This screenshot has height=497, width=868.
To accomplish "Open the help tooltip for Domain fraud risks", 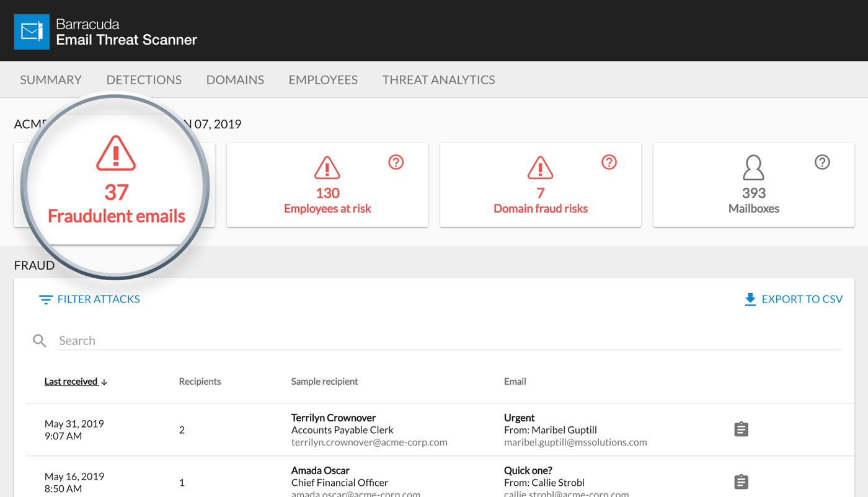I will click(609, 162).
